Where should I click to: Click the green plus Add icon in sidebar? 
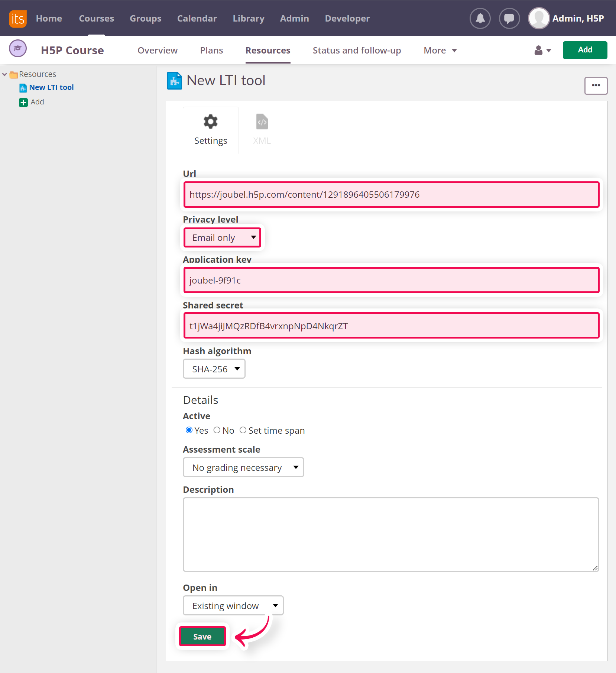click(23, 102)
